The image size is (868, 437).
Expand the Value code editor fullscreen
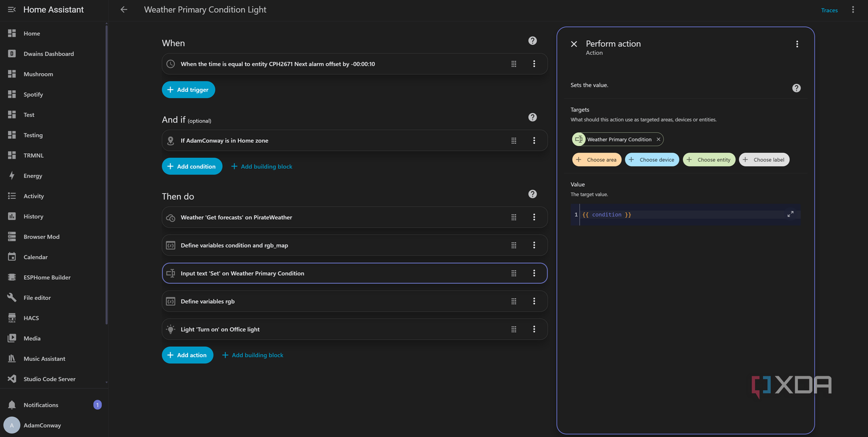[790, 214]
